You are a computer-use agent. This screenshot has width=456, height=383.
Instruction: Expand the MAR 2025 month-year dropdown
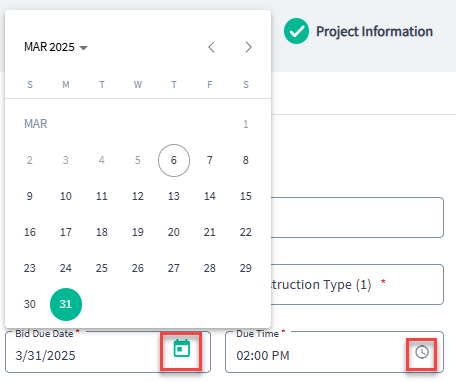coord(56,47)
